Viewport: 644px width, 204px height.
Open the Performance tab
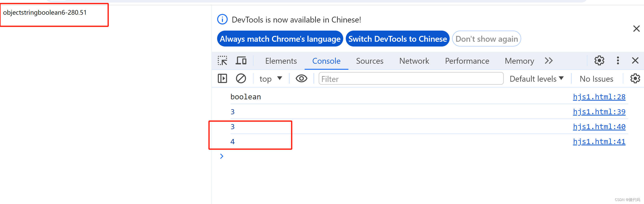tap(467, 61)
